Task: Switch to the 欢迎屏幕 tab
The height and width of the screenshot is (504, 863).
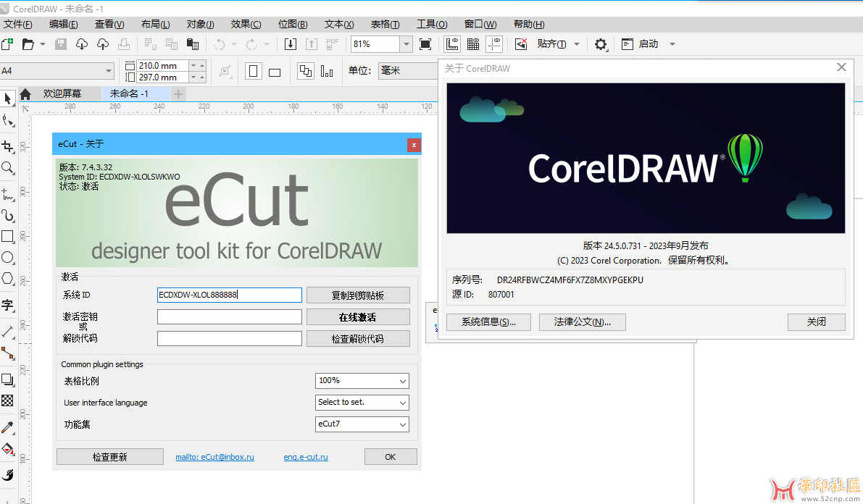Action: pyautogui.click(x=62, y=94)
